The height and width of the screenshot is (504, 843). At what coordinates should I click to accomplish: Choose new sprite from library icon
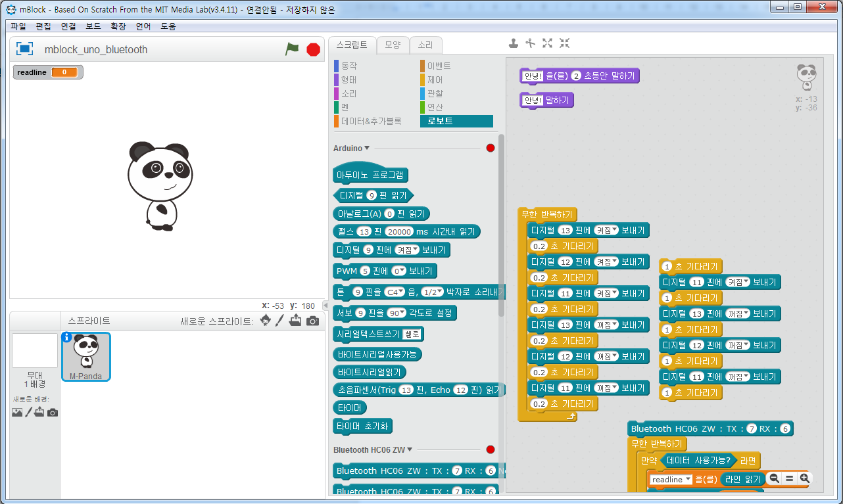point(265,320)
